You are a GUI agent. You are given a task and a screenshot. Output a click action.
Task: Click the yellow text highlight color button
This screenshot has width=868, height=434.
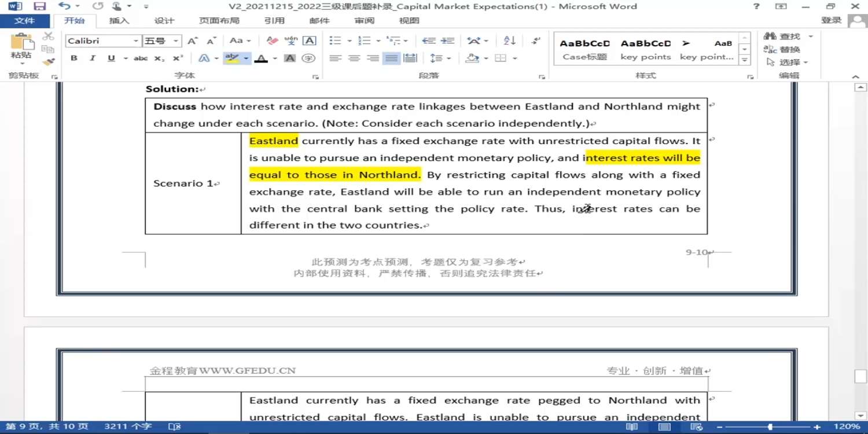[233, 58]
